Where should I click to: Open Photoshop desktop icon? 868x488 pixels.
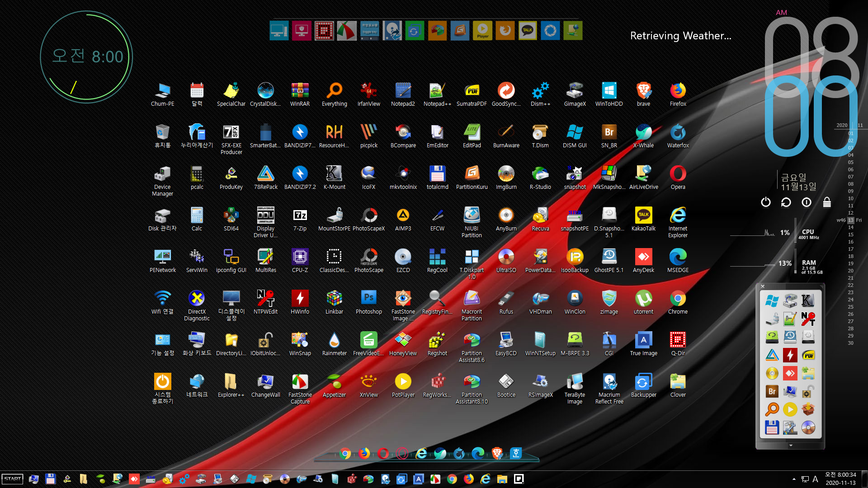pyautogui.click(x=368, y=303)
